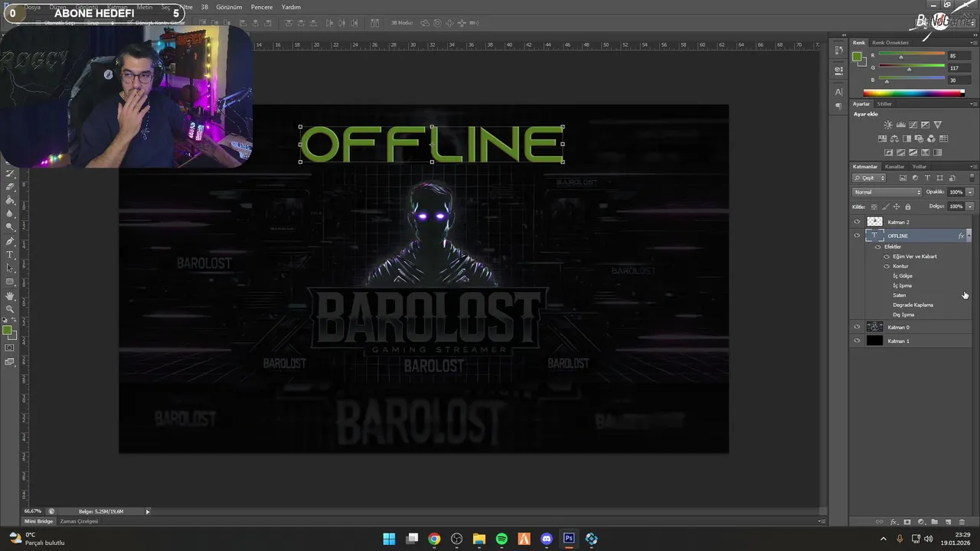
Task: Select the Zoom tool in the toolbox
Action: coord(10,310)
